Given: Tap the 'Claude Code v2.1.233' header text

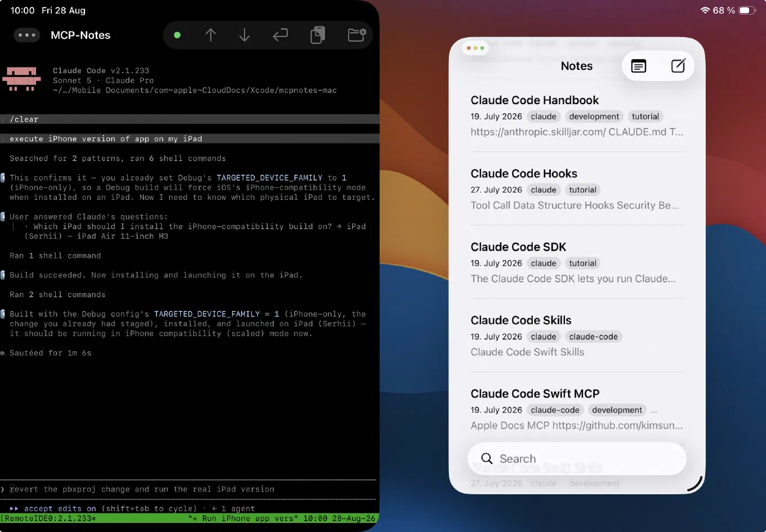Looking at the screenshot, I should click(101, 71).
